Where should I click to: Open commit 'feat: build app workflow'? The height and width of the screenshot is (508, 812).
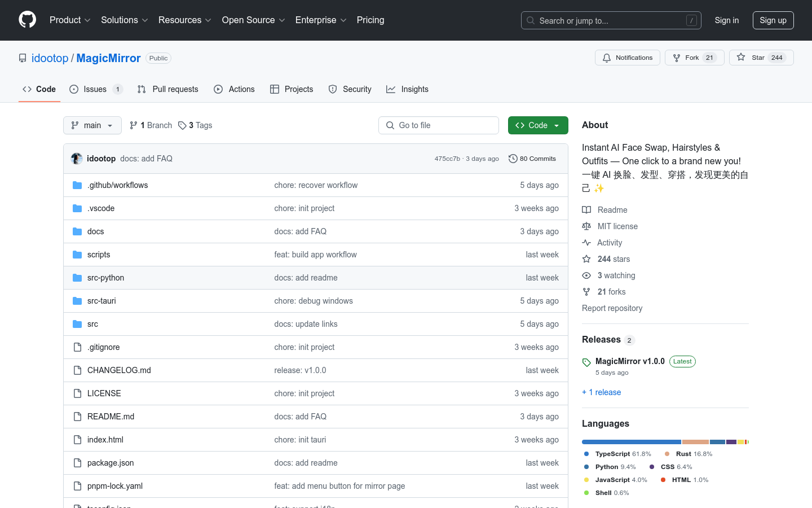tap(315, 255)
